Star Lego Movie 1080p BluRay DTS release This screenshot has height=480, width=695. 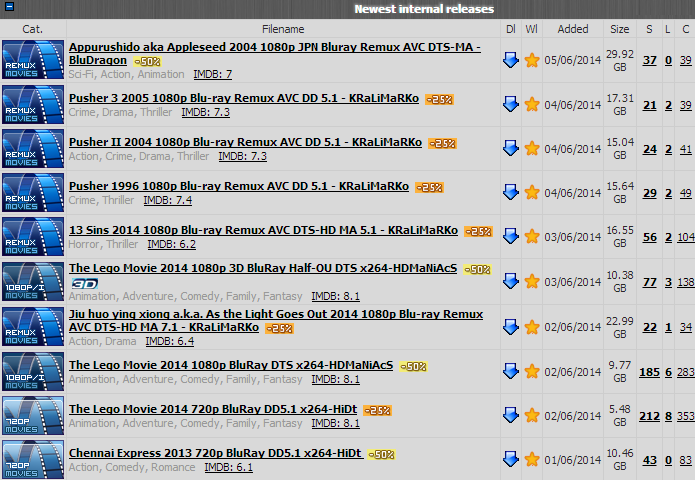(531, 371)
